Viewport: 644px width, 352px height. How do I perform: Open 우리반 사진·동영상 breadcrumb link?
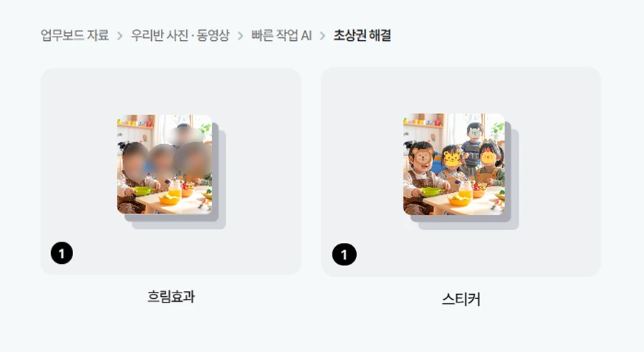tap(180, 35)
